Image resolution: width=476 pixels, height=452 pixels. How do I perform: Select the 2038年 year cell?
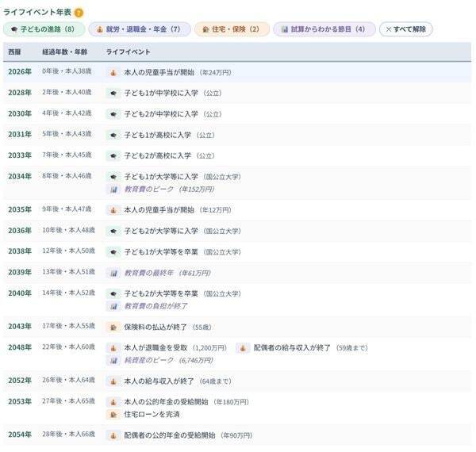[x=20, y=251]
